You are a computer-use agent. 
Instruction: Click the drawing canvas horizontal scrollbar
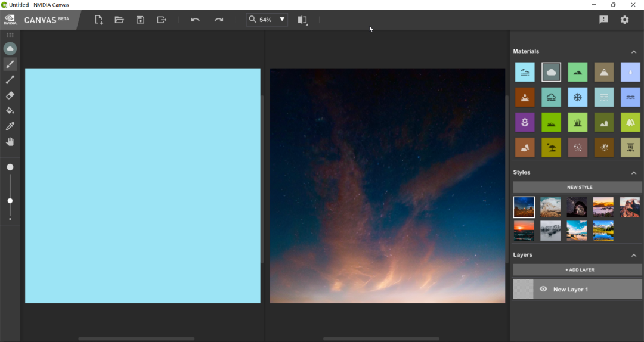(137, 338)
